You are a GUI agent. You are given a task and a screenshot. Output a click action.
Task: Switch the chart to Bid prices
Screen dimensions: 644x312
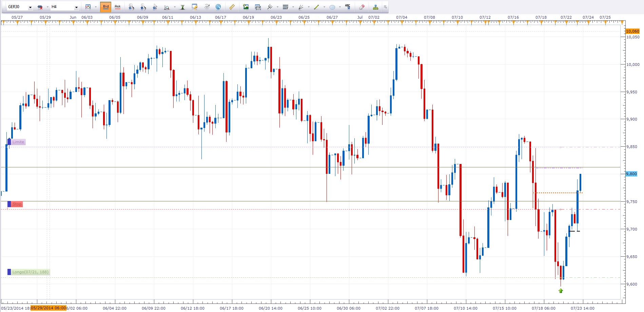pyautogui.click(x=106, y=7)
